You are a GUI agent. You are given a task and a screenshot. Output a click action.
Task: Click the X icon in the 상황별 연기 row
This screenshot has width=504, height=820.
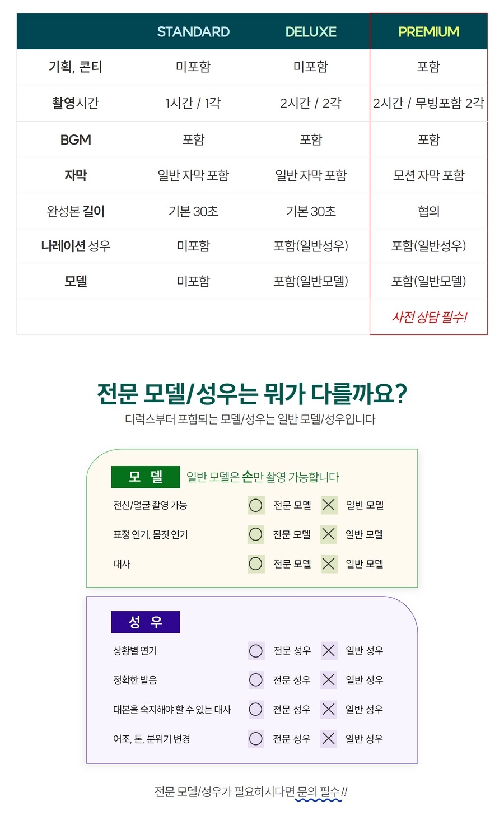(329, 651)
